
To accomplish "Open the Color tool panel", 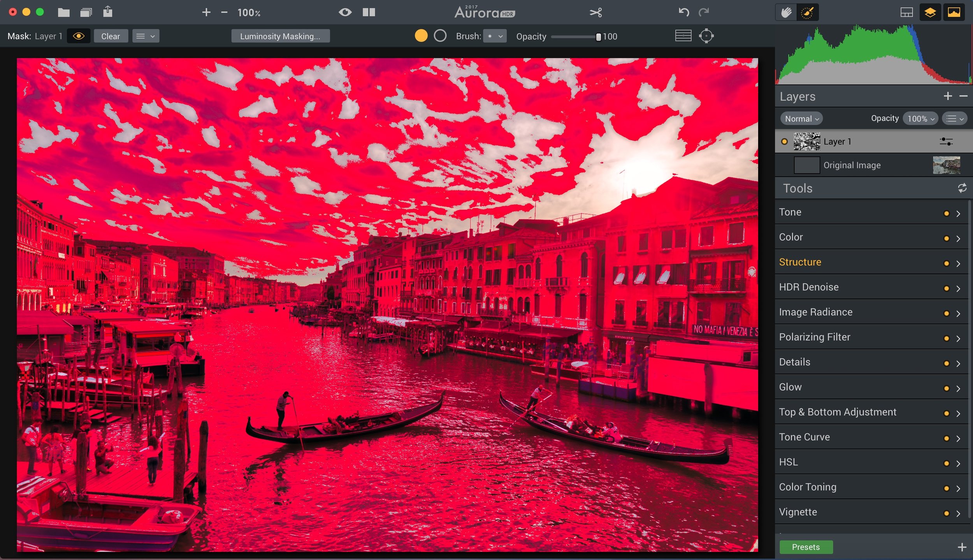I will pos(871,237).
